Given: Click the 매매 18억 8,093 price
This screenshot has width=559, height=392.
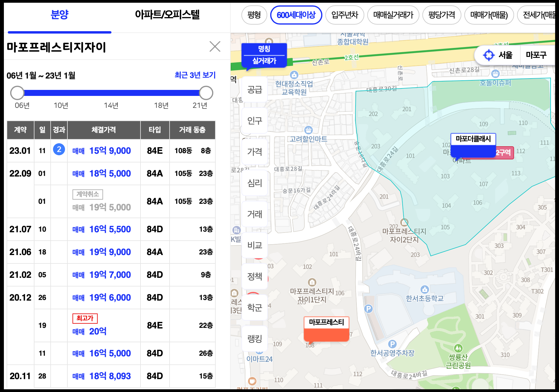Looking at the screenshot, I should click(102, 376).
